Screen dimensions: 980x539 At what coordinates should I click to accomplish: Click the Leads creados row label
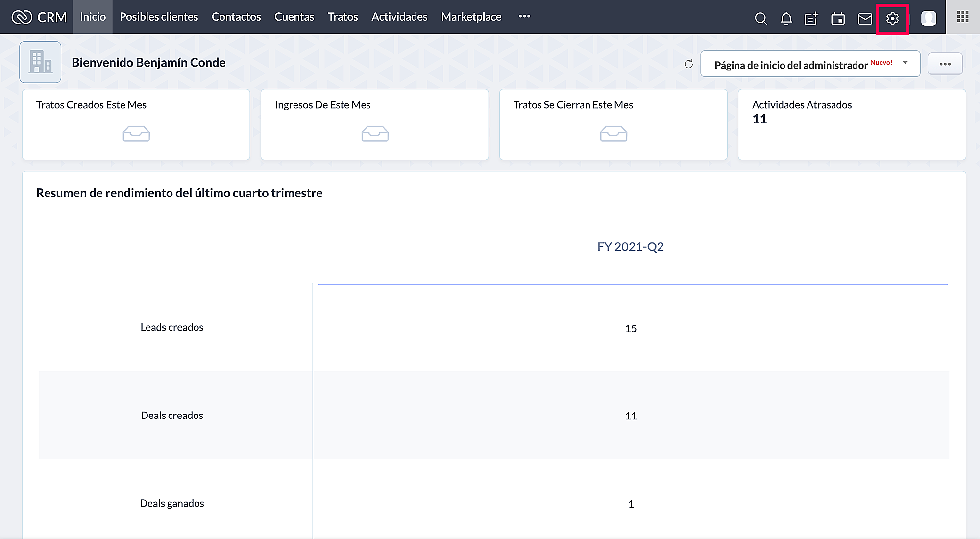click(171, 327)
